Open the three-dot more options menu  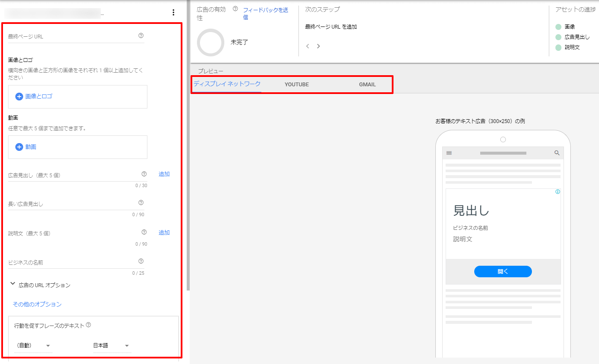pos(173,12)
